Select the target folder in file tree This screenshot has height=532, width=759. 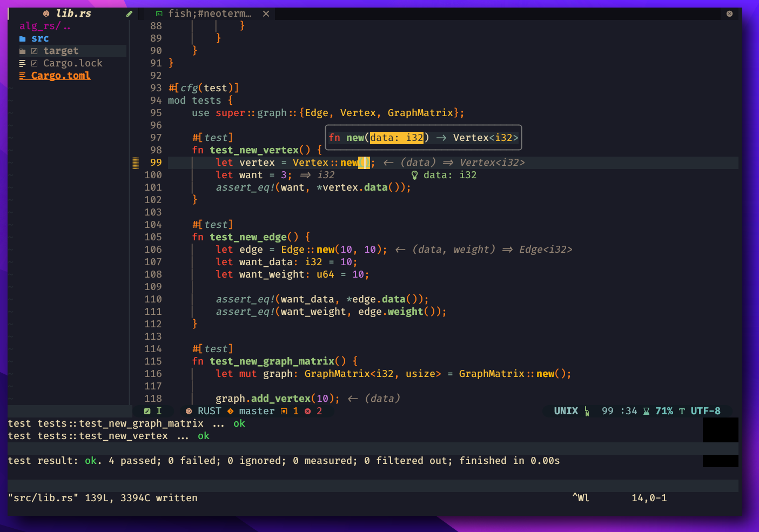(61, 51)
